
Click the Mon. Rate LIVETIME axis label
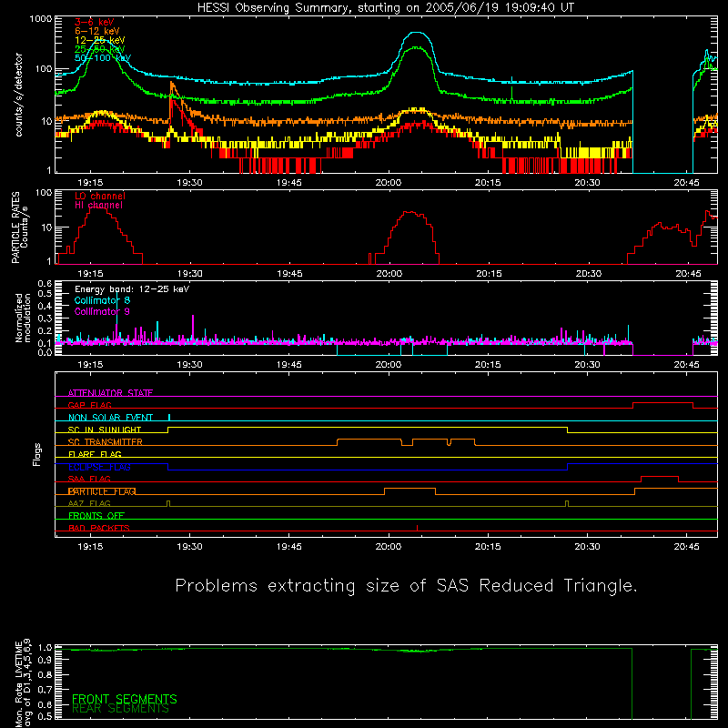pos(23,683)
